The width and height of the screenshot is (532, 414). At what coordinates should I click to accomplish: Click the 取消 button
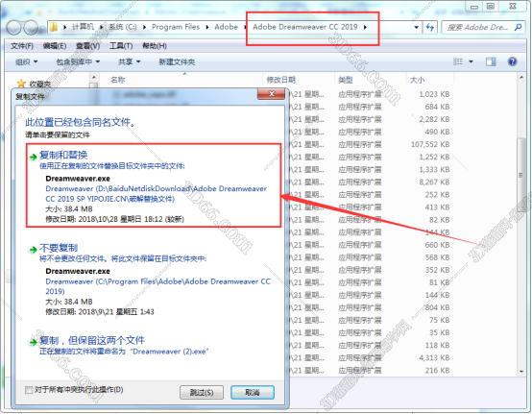pos(253,393)
